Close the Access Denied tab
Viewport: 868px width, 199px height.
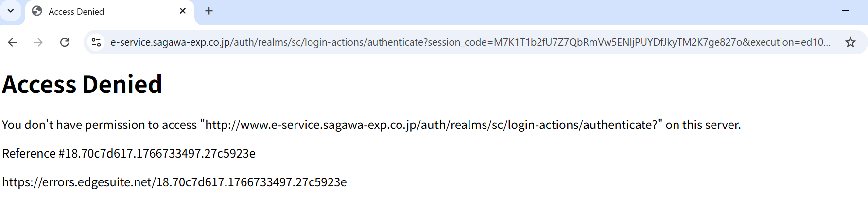tap(183, 11)
